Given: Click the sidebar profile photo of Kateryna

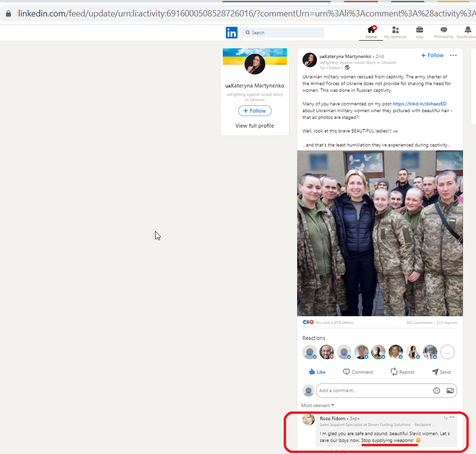Looking at the screenshot, I should coord(255,64).
